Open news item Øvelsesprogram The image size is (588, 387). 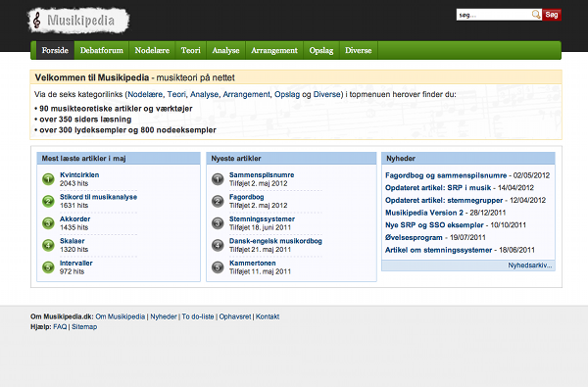pos(414,237)
